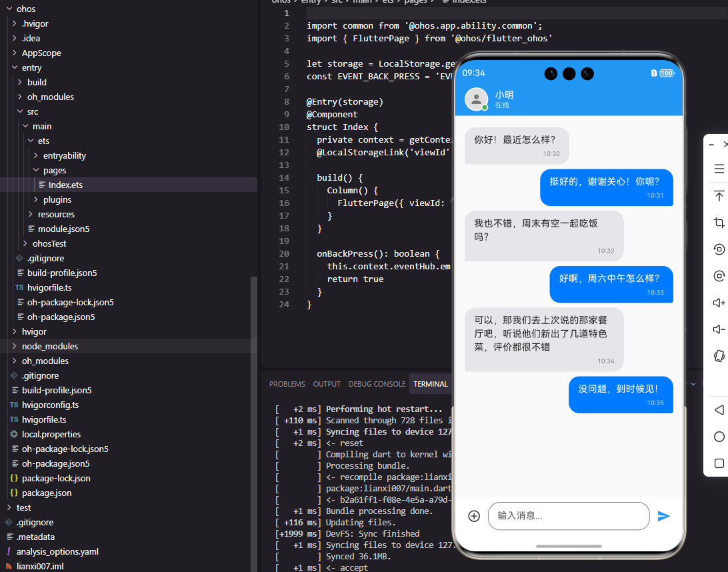The image size is (728, 572).
Task: Click the TS icon beside entry hvigorfile.ts
Action: (x=19, y=287)
